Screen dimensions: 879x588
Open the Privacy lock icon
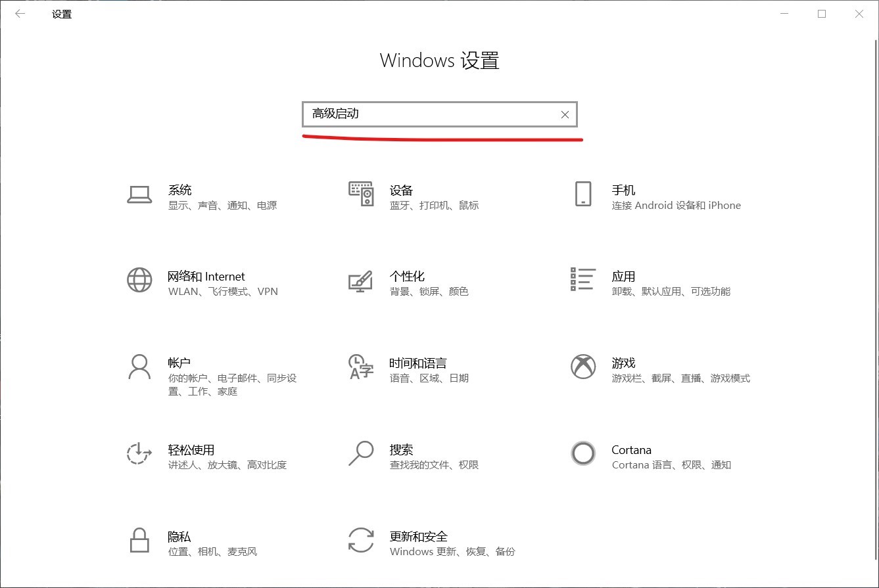(x=139, y=541)
